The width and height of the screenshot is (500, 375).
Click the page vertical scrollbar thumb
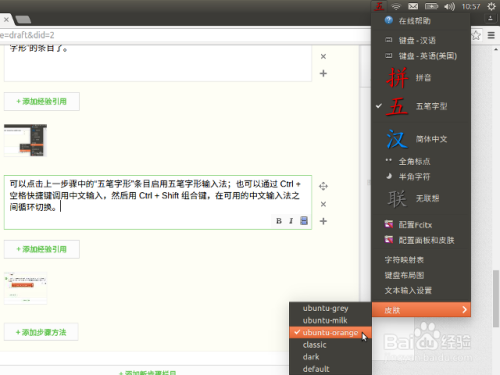[x=496, y=298]
